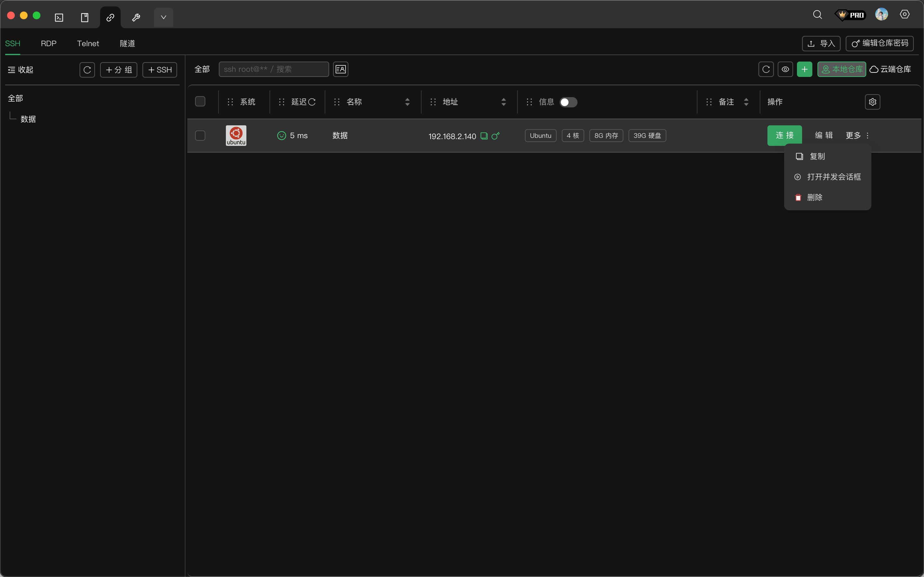Click the search magnifier icon
Image resolution: width=924 pixels, height=577 pixels.
[x=817, y=14]
